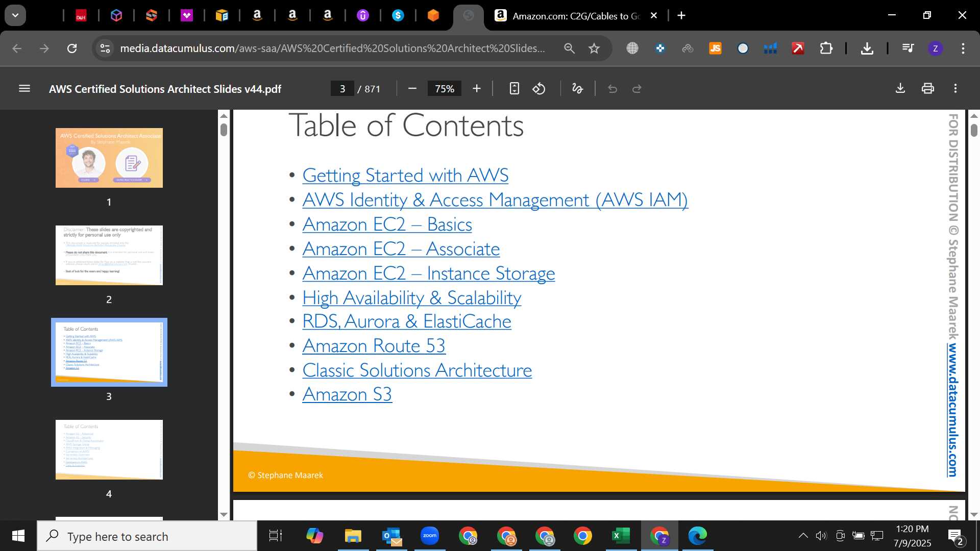
Task: Open High Availability & Scalability link
Action: click(x=411, y=297)
